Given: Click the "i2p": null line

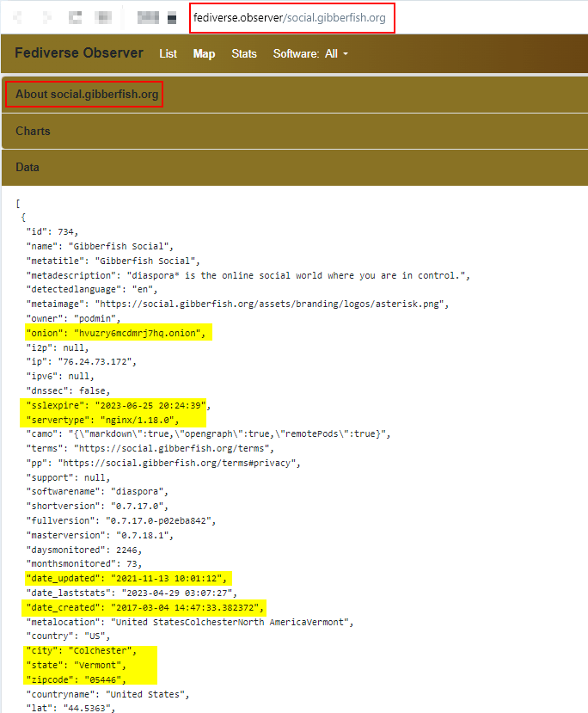Looking at the screenshot, I should (x=58, y=347).
